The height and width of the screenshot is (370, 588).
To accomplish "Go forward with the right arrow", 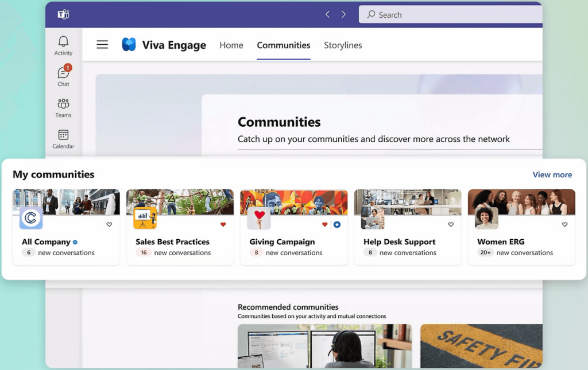I will (x=343, y=14).
